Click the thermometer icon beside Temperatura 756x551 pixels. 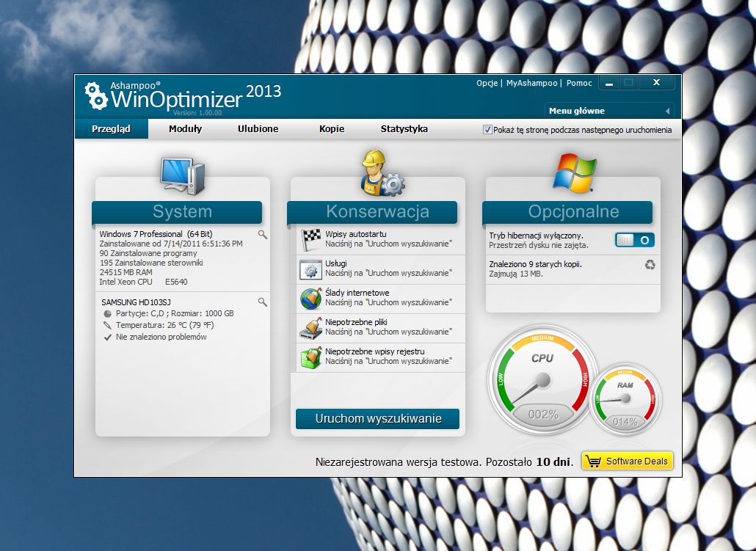pos(107,326)
